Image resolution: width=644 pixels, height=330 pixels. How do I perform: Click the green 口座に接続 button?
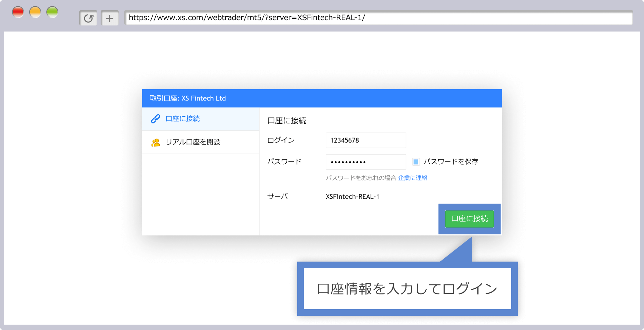[x=469, y=219]
